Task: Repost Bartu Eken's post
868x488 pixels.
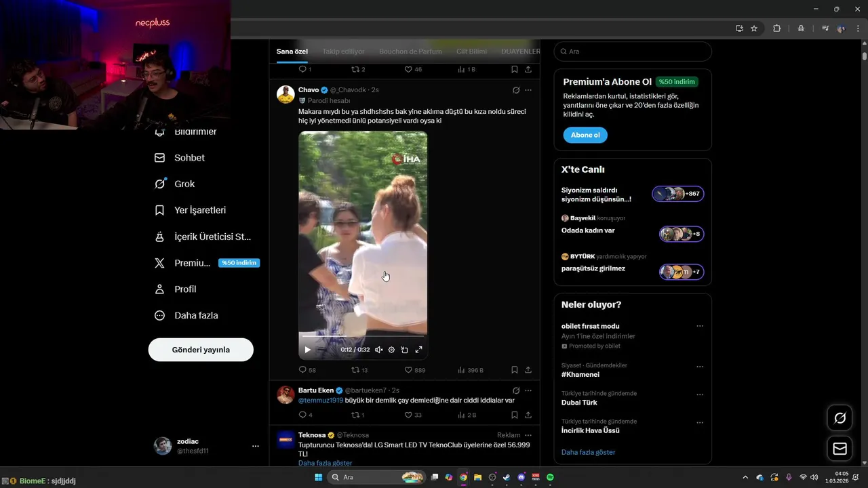Action: [358, 415]
